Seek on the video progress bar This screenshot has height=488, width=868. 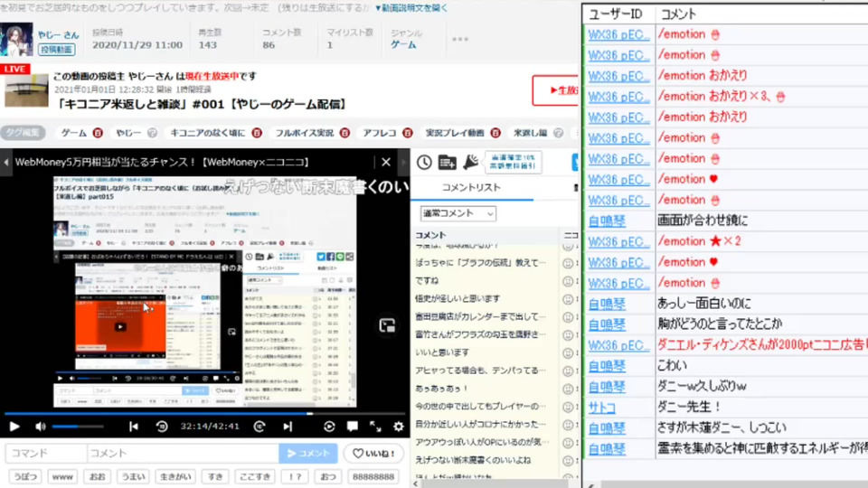point(205,413)
